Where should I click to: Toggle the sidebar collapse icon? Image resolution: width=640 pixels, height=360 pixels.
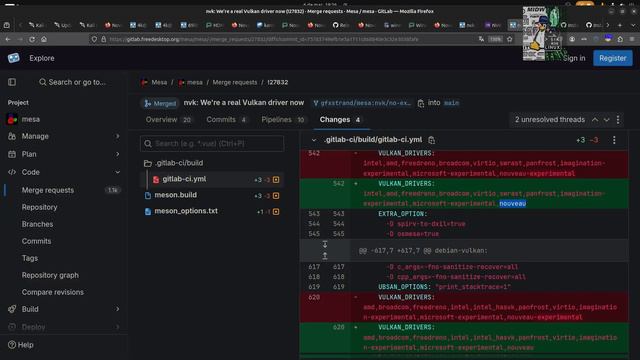tap(12, 82)
